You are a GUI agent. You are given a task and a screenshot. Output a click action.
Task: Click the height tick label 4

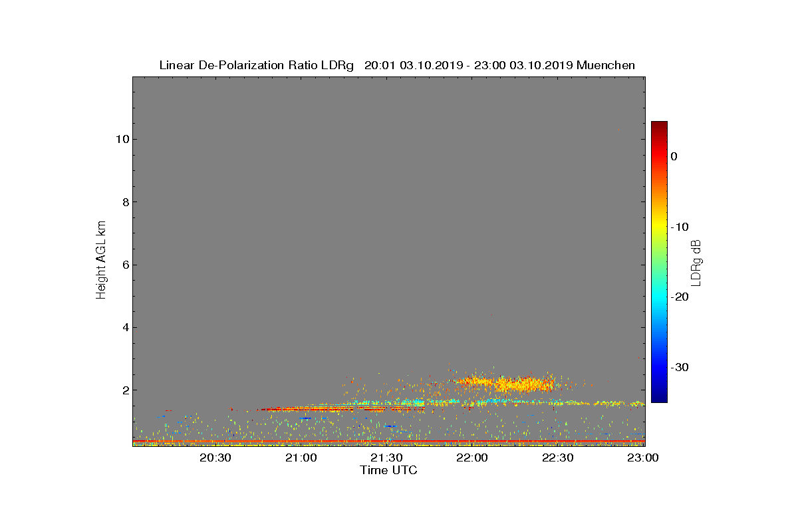coord(124,327)
